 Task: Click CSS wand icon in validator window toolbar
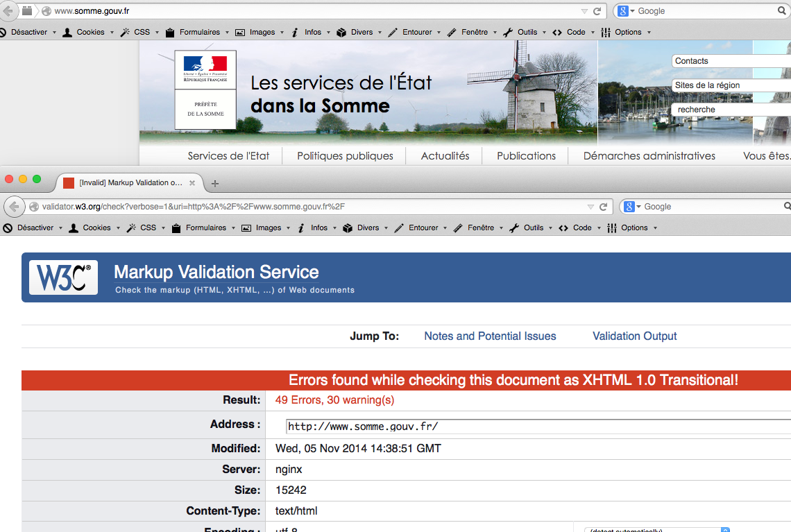(x=132, y=228)
